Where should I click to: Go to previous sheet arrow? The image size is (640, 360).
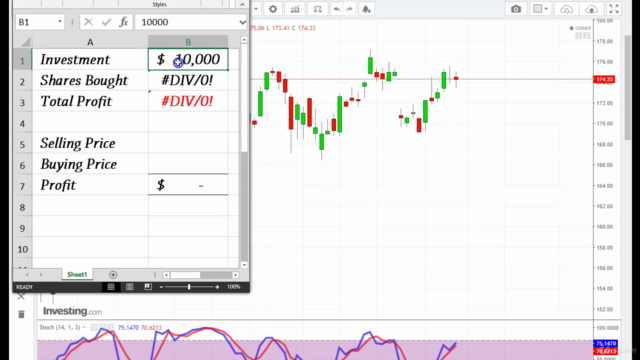coord(27,275)
